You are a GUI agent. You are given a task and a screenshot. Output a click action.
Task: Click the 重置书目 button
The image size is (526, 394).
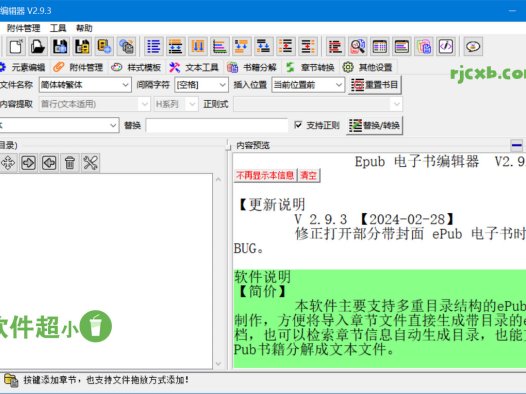point(375,85)
